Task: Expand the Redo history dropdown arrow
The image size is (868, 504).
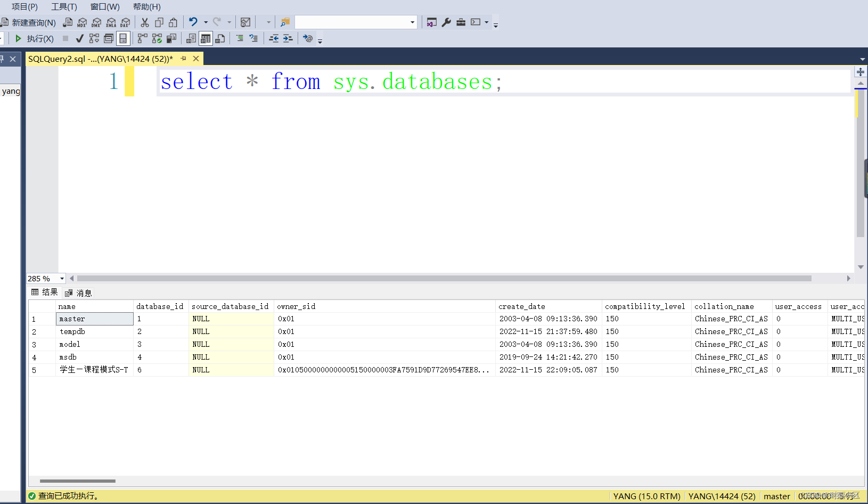Action: coord(230,22)
